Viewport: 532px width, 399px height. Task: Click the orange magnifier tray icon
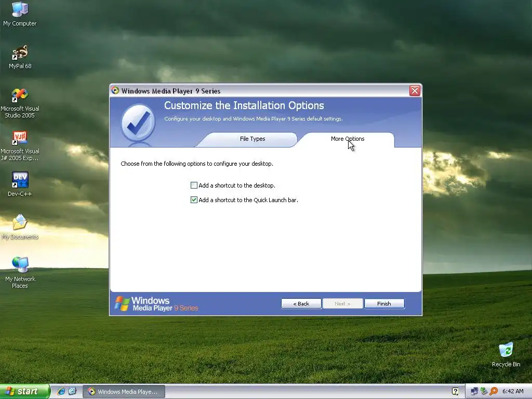[494, 391]
